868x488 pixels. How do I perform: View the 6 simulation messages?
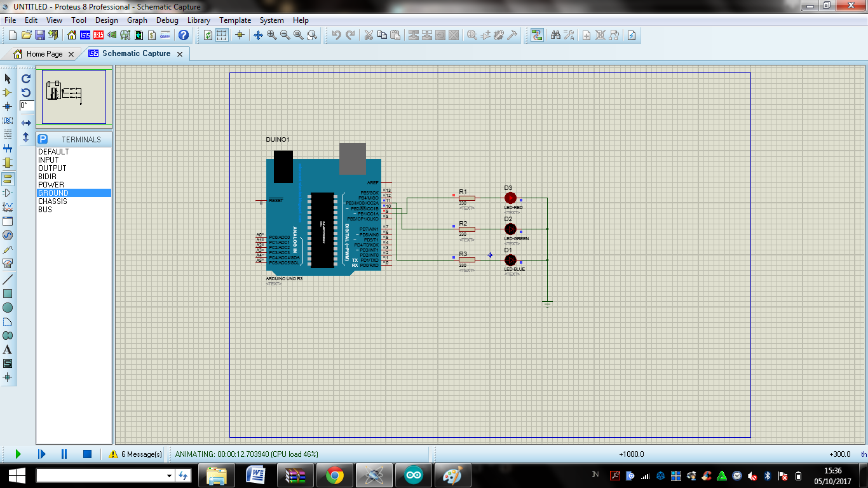click(x=135, y=454)
